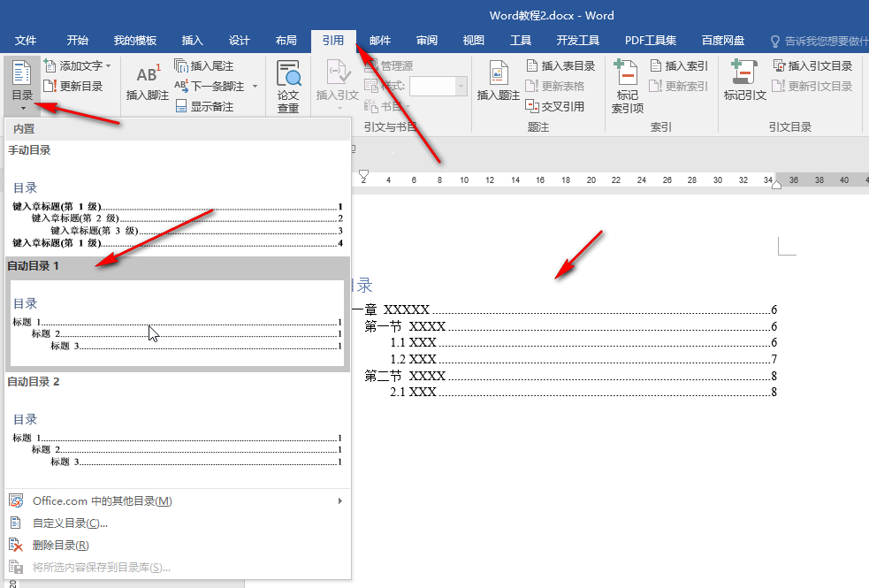Choose the 自动目录 2 preview

coord(178,430)
